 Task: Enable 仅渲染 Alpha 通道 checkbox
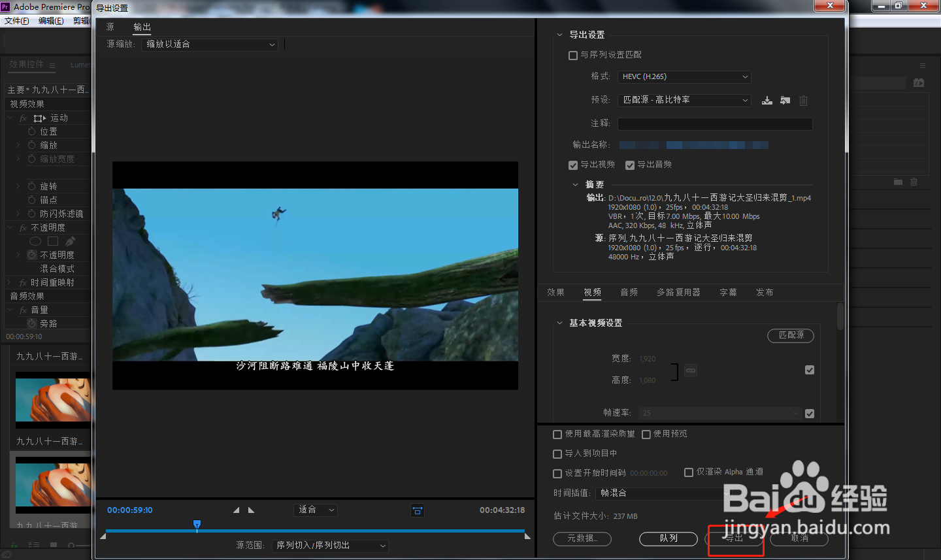click(x=689, y=472)
